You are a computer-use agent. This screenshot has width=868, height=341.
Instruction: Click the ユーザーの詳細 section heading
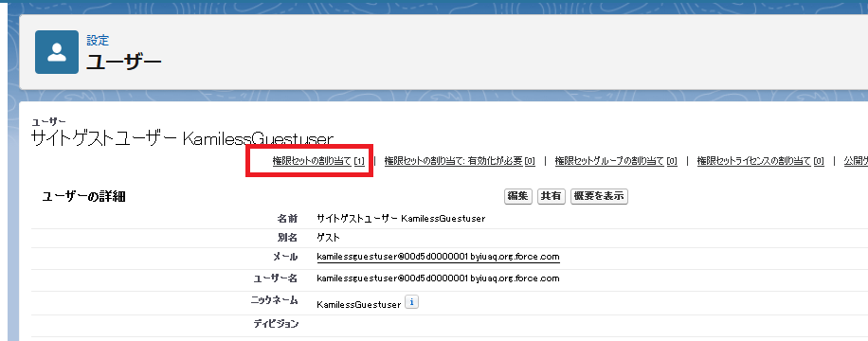tap(83, 196)
